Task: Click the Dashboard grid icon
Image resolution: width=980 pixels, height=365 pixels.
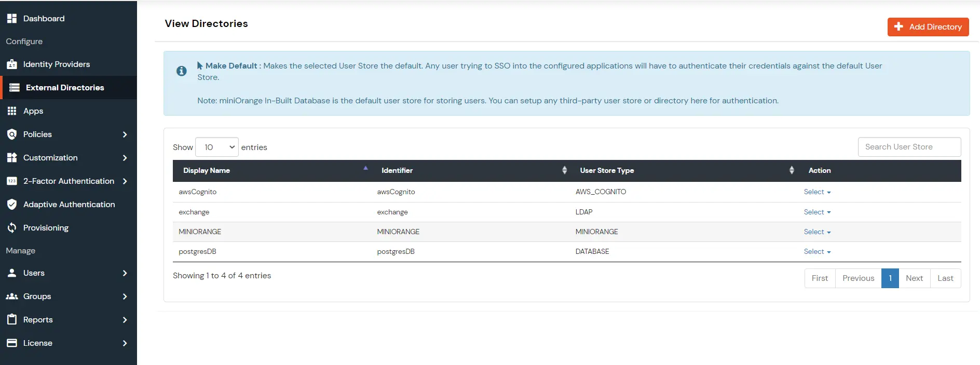Action: [12, 18]
